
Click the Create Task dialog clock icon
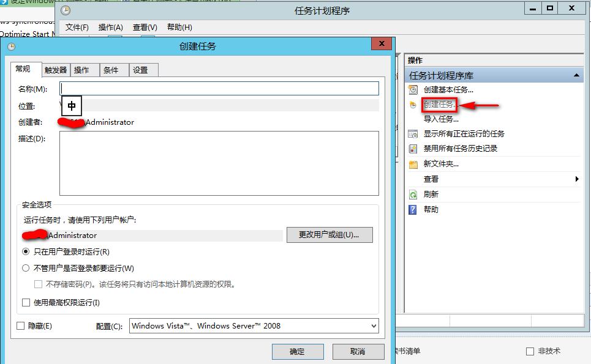(11, 46)
